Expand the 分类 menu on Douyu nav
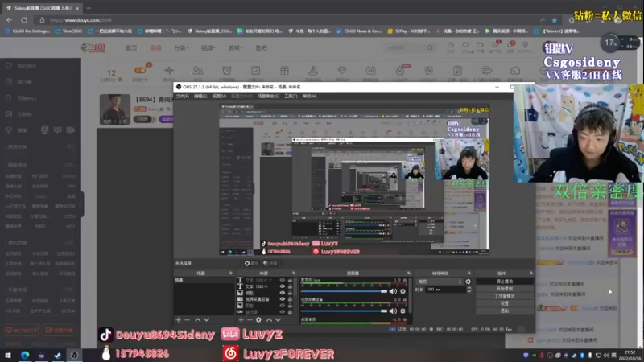 click(x=181, y=48)
